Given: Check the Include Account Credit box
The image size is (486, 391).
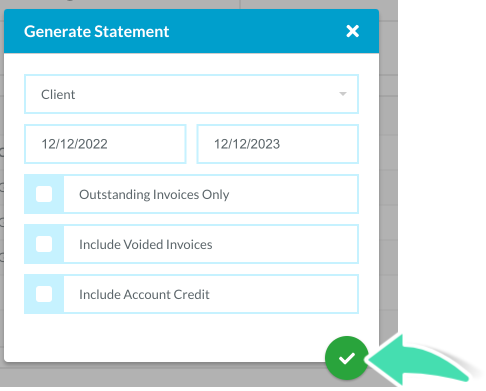Looking at the screenshot, I should coord(44,294).
